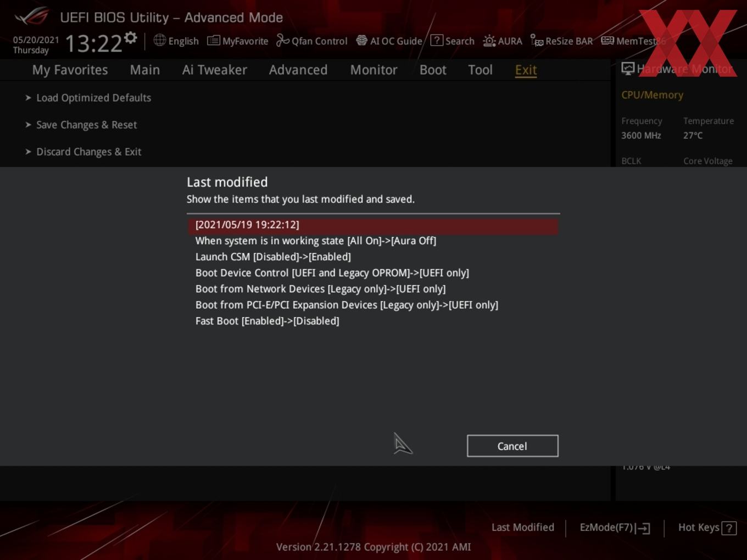Click the Search question mark icon
Image resolution: width=747 pixels, height=560 pixels.
pyautogui.click(x=437, y=40)
